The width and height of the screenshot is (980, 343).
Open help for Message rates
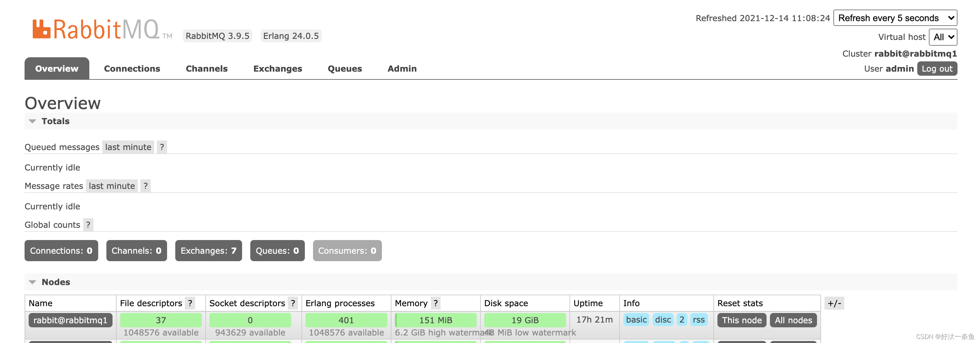tap(145, 185)
